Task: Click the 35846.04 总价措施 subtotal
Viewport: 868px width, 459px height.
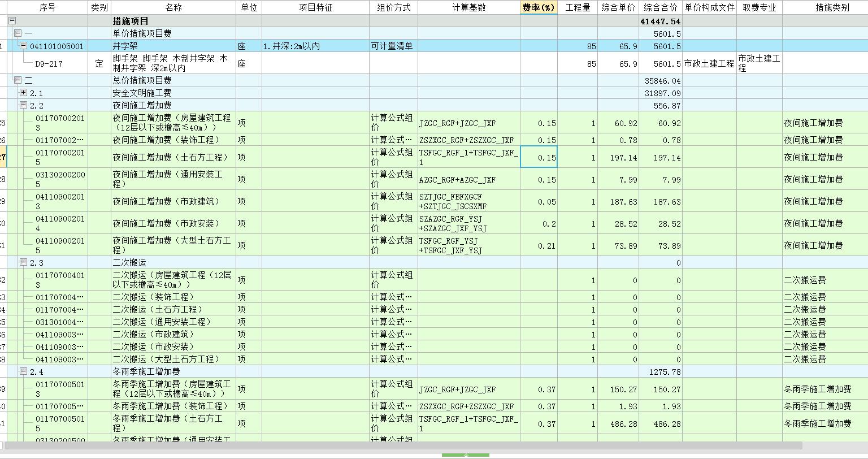Action: 661,80
